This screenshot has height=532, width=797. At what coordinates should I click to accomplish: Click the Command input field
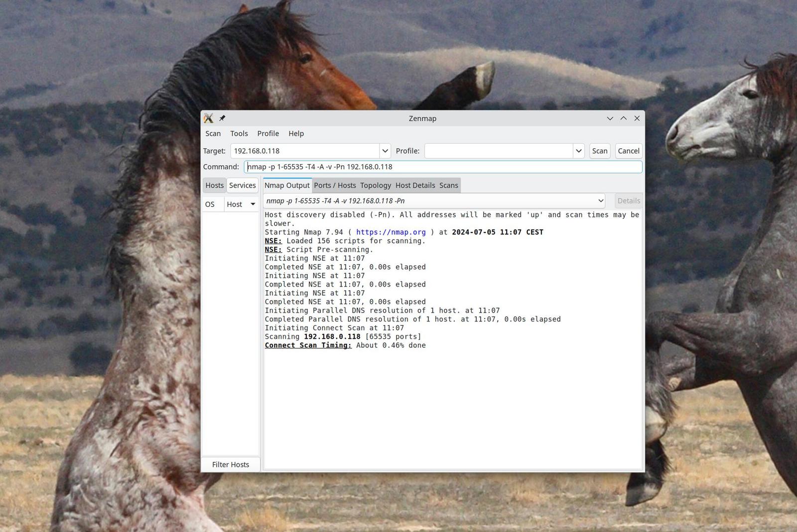(x=443, y=167)
